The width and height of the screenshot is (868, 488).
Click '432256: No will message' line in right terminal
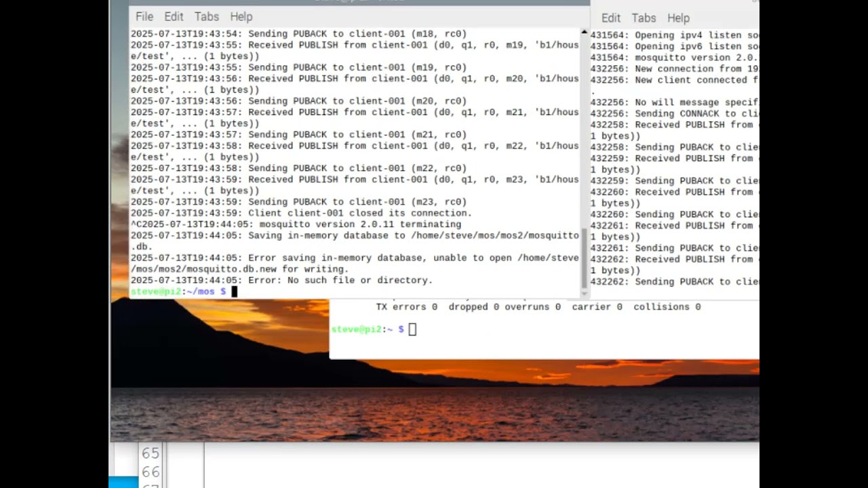click(x=675, y=102)
